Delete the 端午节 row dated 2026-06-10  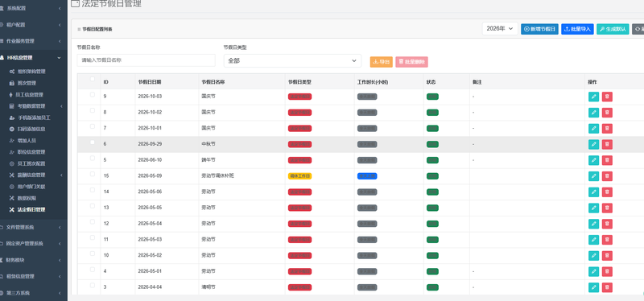[x=607, y=160]
